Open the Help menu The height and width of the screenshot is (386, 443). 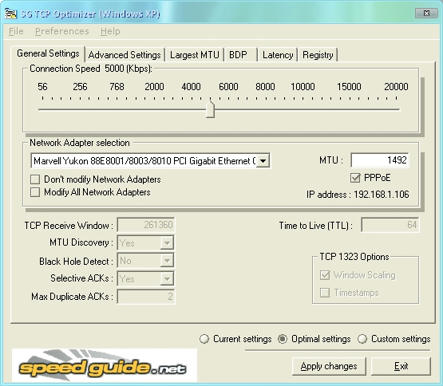(110, 31)
